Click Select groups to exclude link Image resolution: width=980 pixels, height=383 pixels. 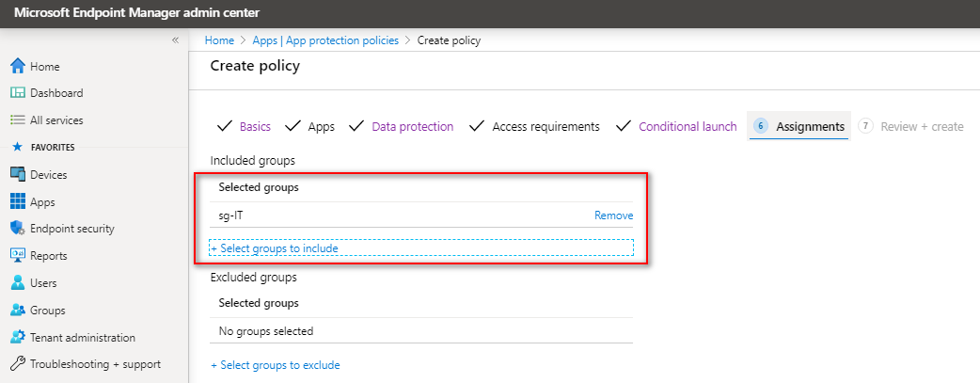(x=275, y=365)
